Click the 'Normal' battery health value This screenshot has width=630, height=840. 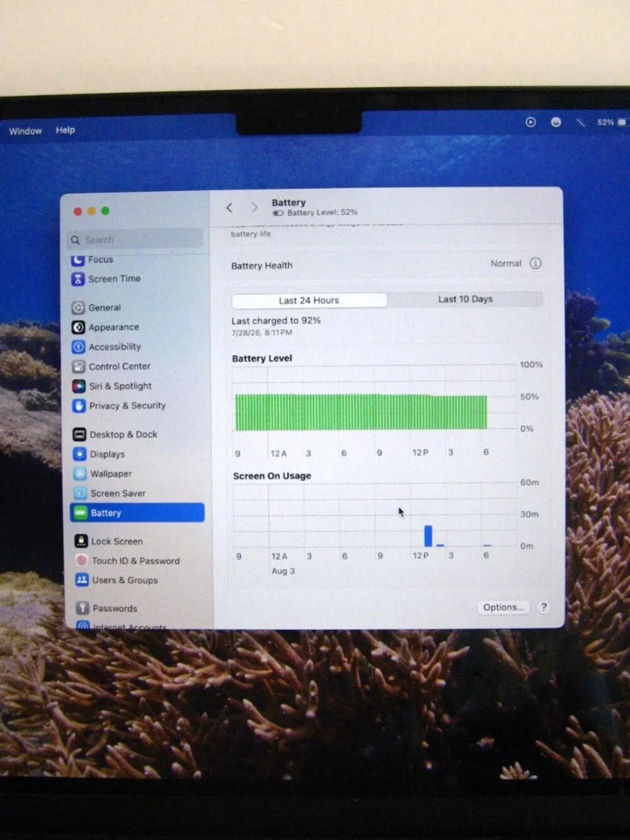point(506,263)
